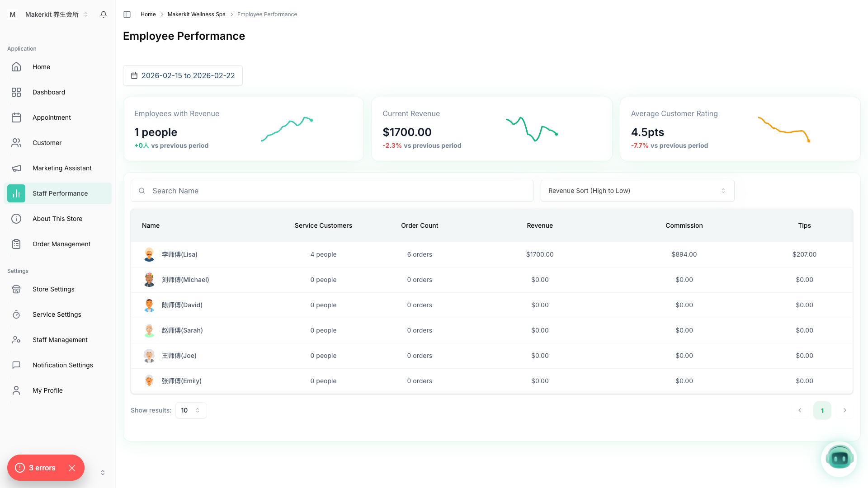Image resolution: width=868 pixels, height=488 pixels.
Task: Click Makerkit Wellness Spa breadcrumb link
Action: [x=196, y=14]
